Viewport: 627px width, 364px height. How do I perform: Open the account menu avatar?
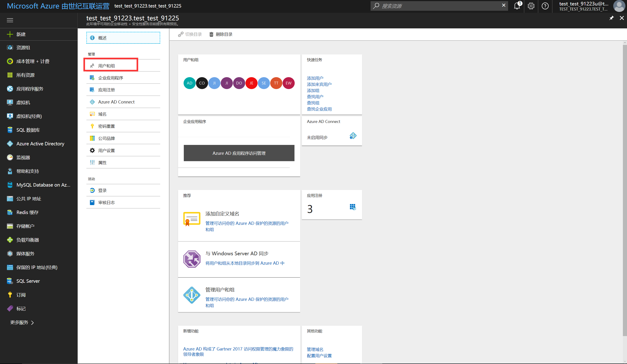click(619, 6)
